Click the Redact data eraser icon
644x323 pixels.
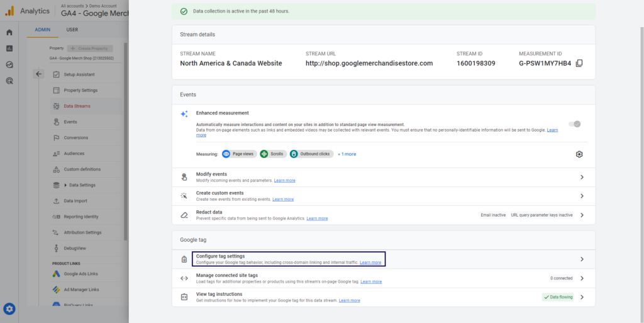click(184, 215)
